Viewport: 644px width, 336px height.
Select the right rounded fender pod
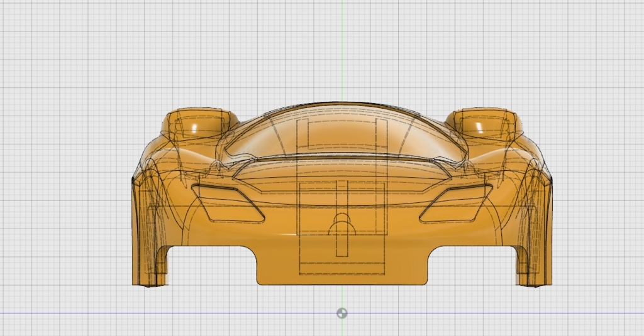pos(485,124)
